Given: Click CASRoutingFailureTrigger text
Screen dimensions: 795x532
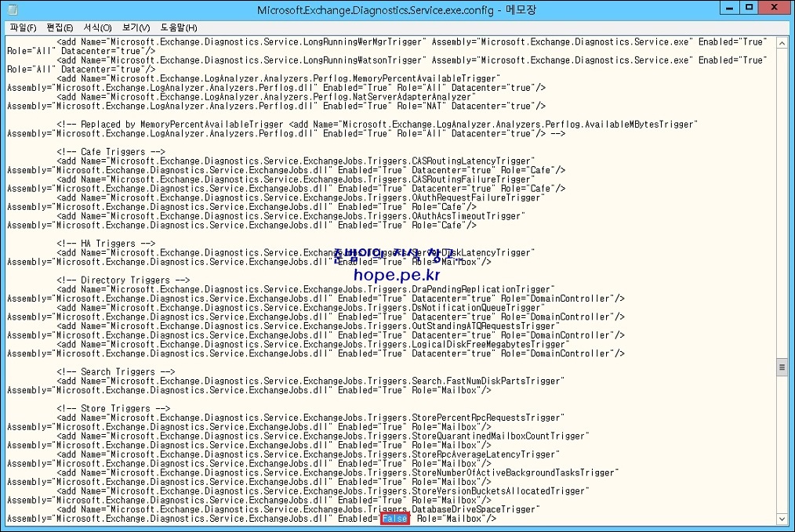Looking at the screenshot, I should 471,179.
